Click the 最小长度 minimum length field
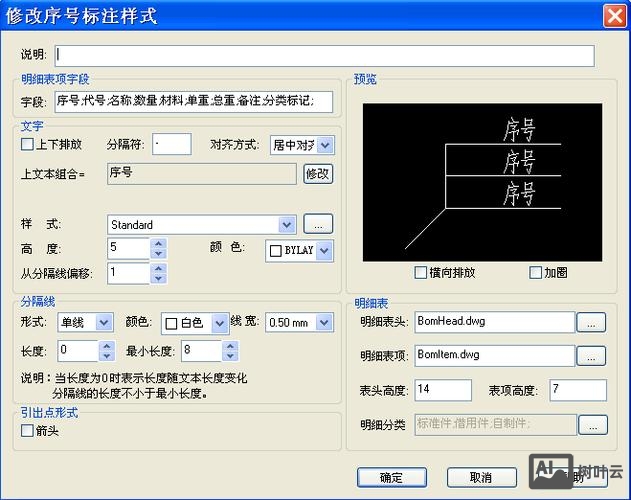 202,351
